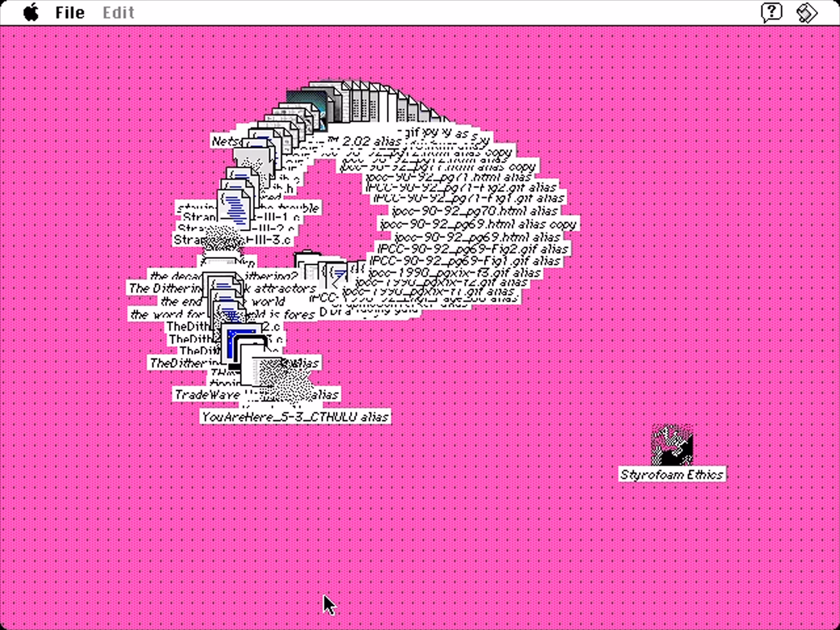Open the Apple menu
This screenshot has width=840, height=630.
pyautogui.click(x=31, y=12)
